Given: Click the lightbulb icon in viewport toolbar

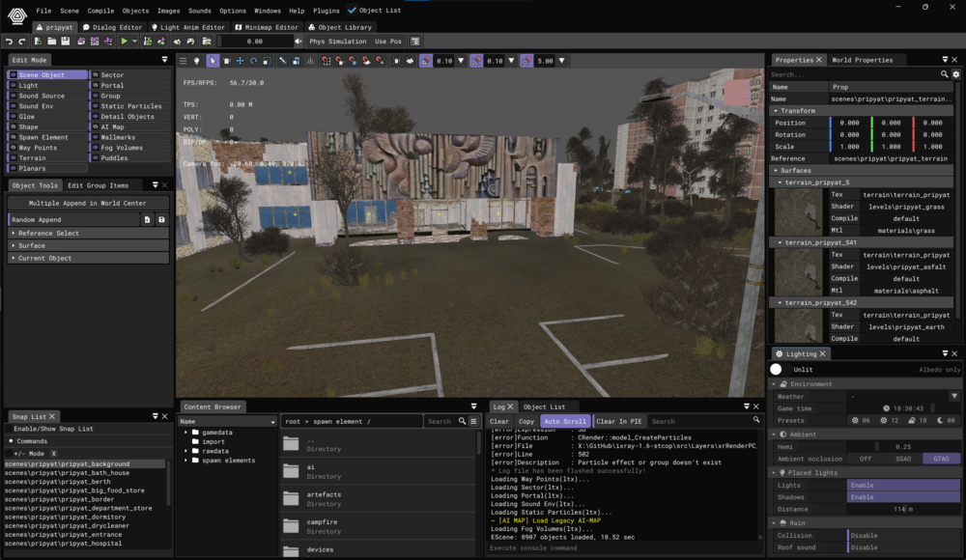Looking at the screenshot, I should click(196, 61).
